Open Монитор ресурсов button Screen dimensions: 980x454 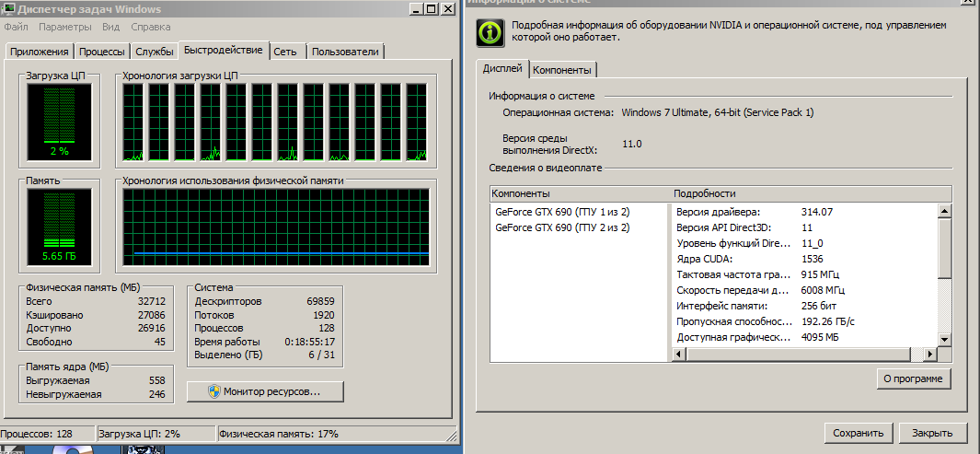tap(265, 392)
